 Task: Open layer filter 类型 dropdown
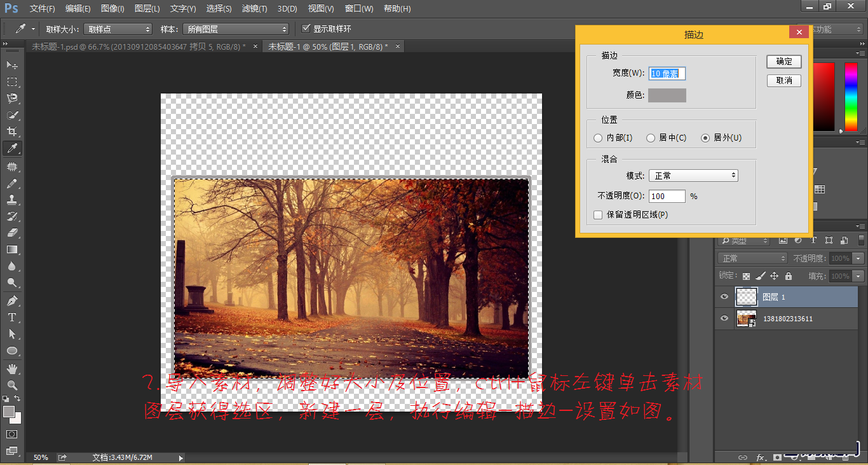(x=743, y=240)
